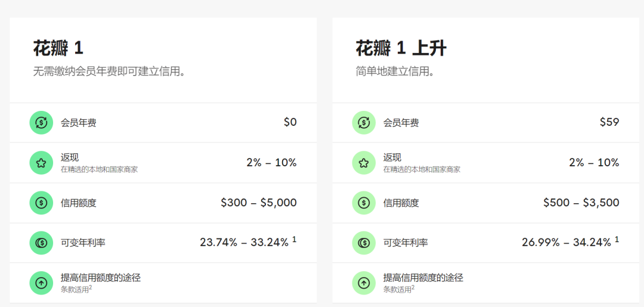Click the 花瓣 1 上升 card's 会员年费 icon

tap(364, 122)
